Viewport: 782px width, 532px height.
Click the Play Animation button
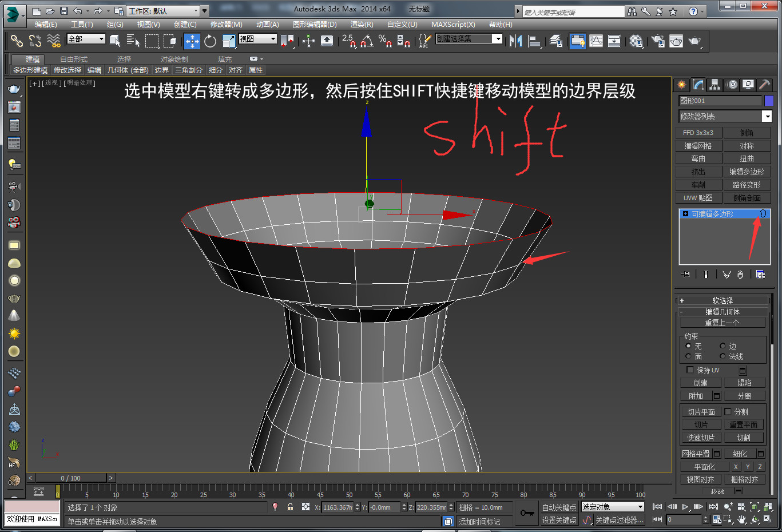tap(685, 507)
